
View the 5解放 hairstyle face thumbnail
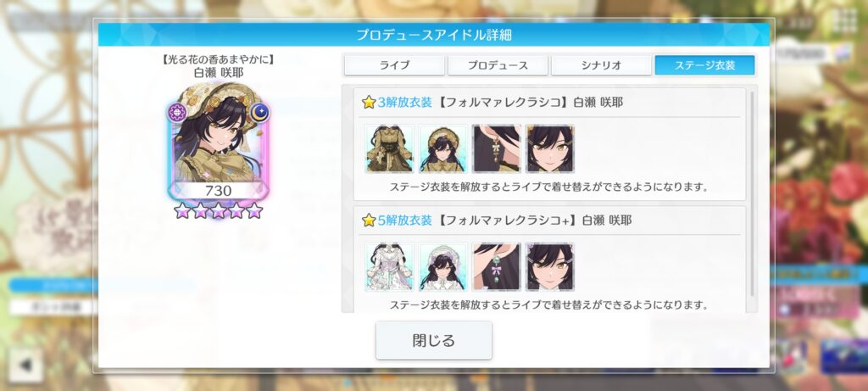pos(549,267)
